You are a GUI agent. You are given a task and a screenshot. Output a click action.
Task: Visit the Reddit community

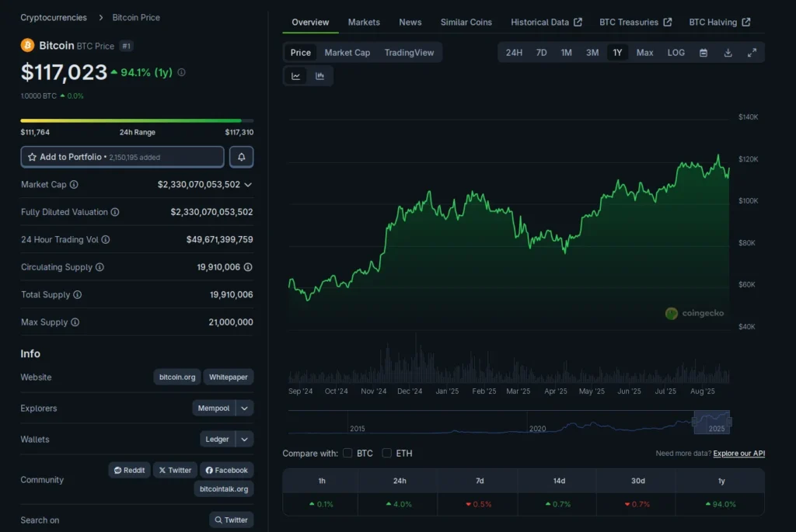coord(130,470)
